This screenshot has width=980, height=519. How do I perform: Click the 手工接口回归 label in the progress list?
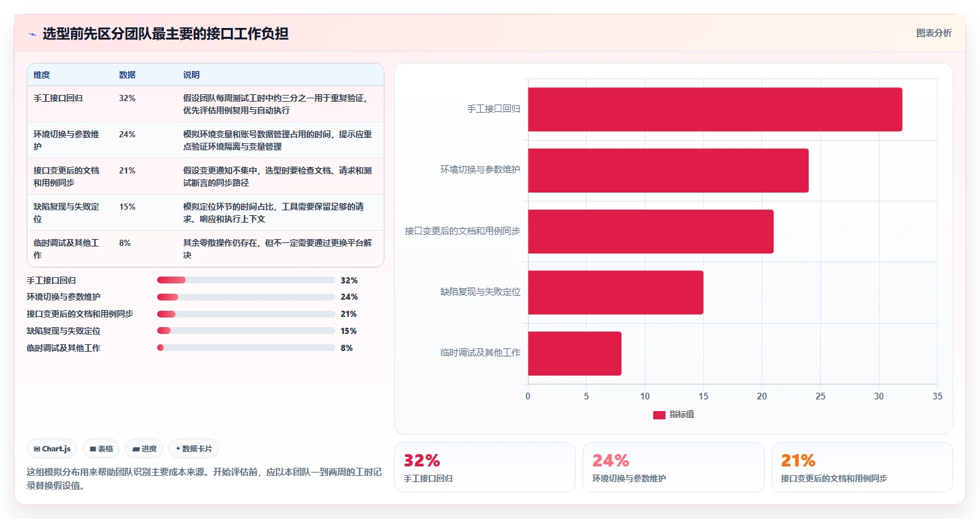point(51,280)
